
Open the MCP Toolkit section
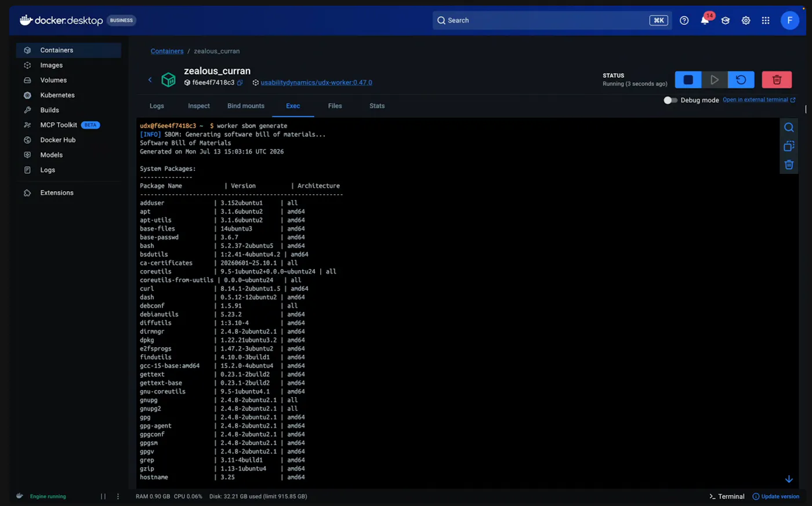(x=68, y=125)
